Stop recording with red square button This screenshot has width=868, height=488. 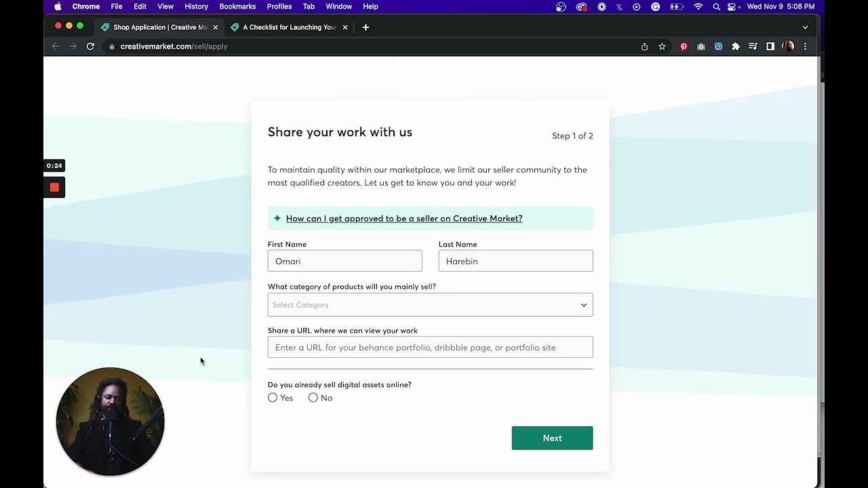54,188
